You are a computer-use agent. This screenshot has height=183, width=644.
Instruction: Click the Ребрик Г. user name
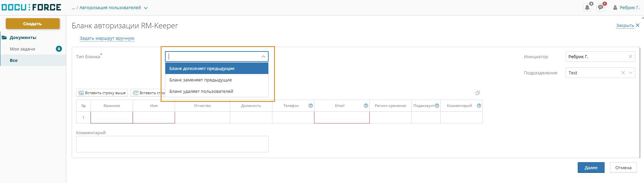(630, 7)
